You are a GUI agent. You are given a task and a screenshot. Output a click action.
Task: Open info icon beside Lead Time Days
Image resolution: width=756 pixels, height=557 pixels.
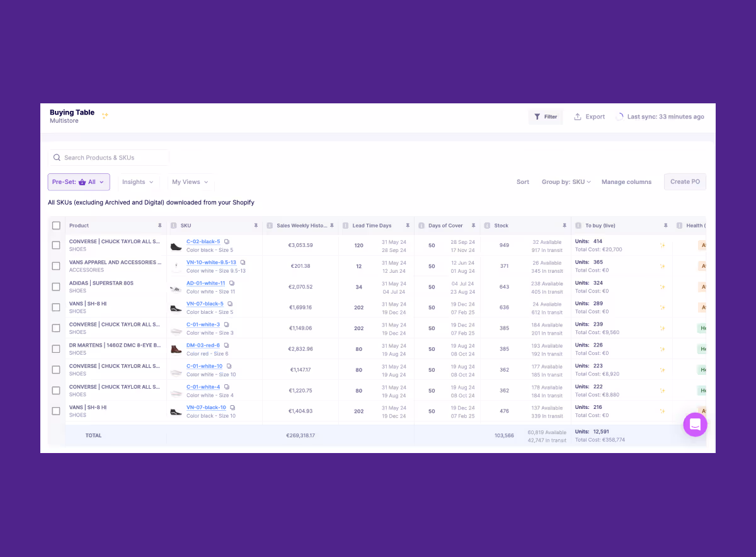coord(345,226)
